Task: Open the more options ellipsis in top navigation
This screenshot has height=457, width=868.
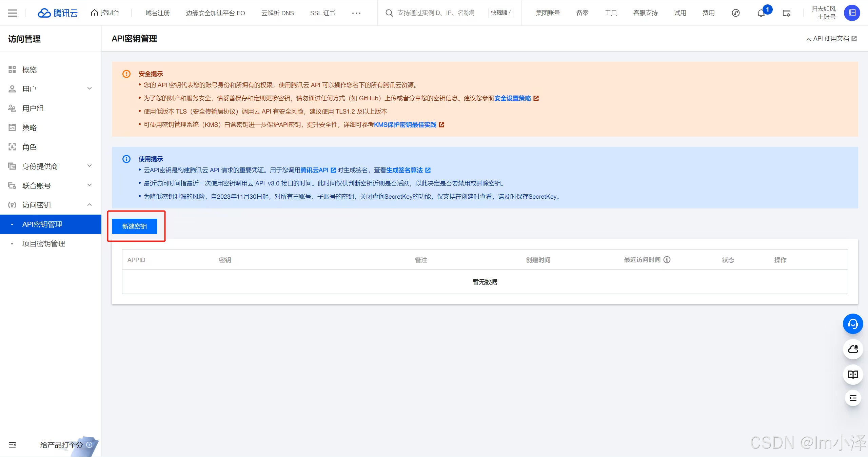Action: click(x=356, y=13)
